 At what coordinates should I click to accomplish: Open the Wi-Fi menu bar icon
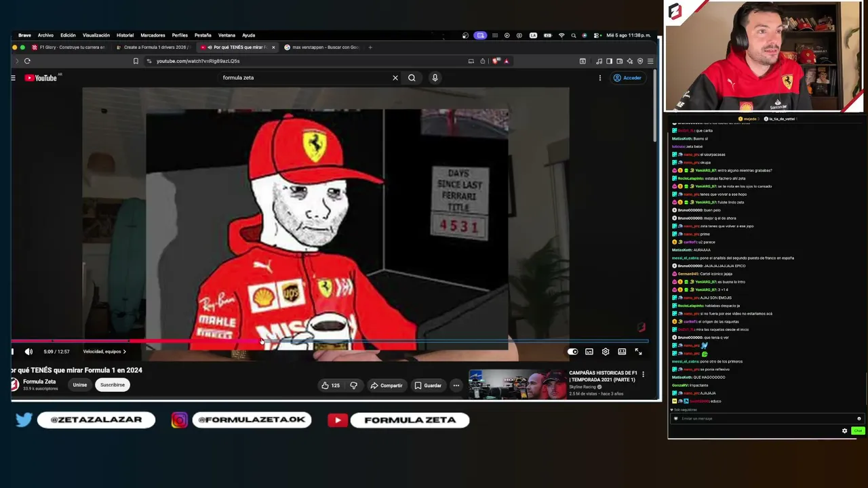561,35
